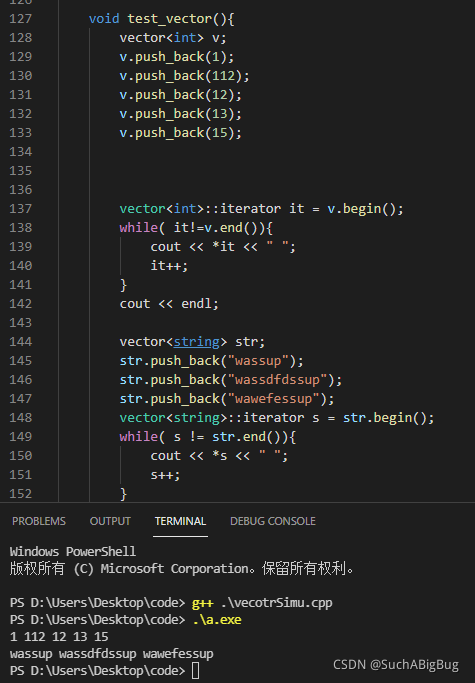
Task: Switch to the PROBLEMS panel tab
Action: coord(39,521)
